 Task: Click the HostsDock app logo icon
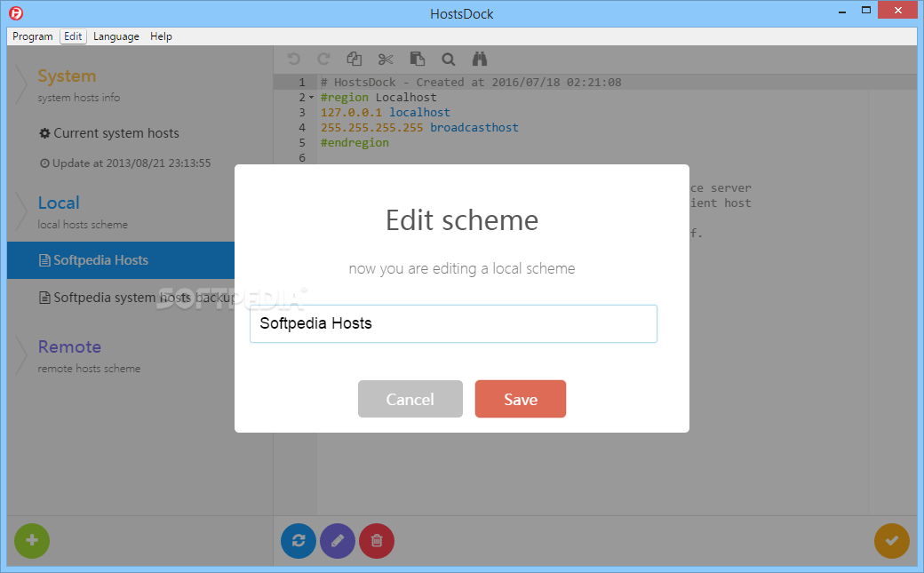17,13
